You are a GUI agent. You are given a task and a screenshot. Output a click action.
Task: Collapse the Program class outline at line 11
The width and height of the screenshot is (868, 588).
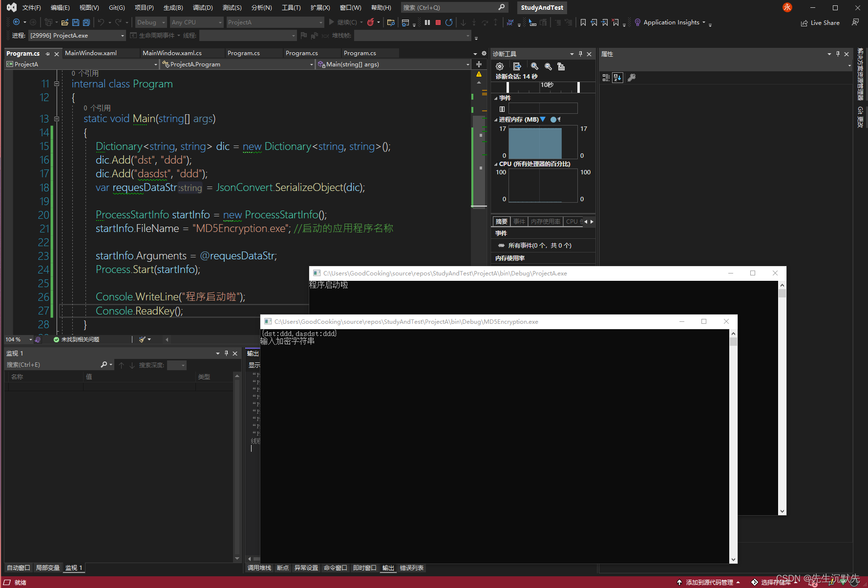[x=57, y=84]
